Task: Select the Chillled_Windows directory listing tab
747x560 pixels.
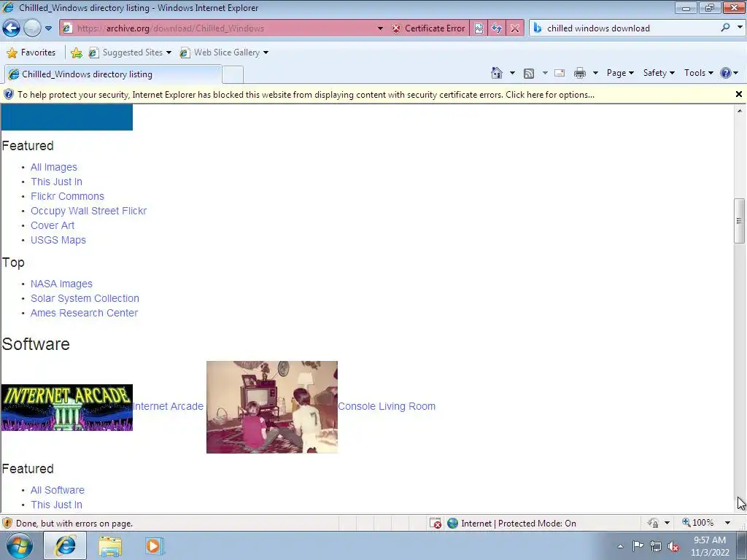Action: pos(112,74)
